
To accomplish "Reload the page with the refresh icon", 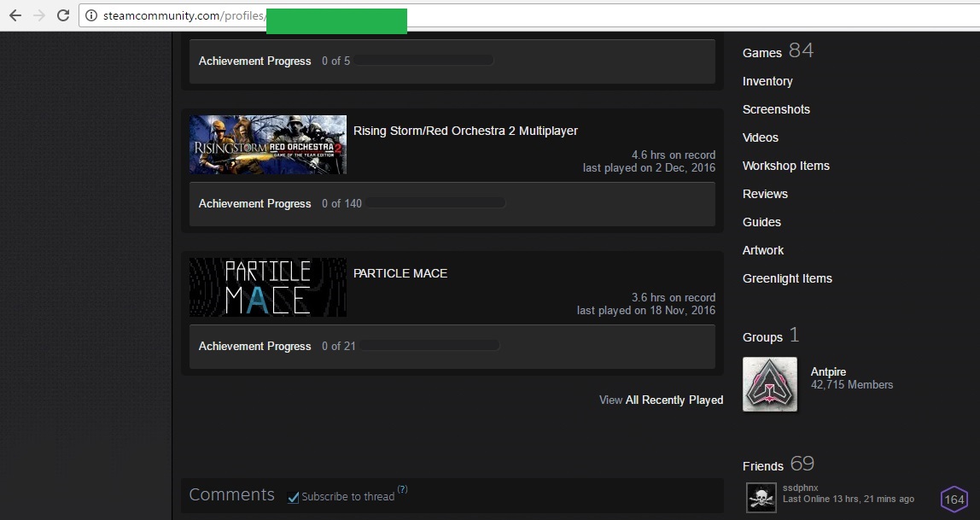I will [63, 15].
